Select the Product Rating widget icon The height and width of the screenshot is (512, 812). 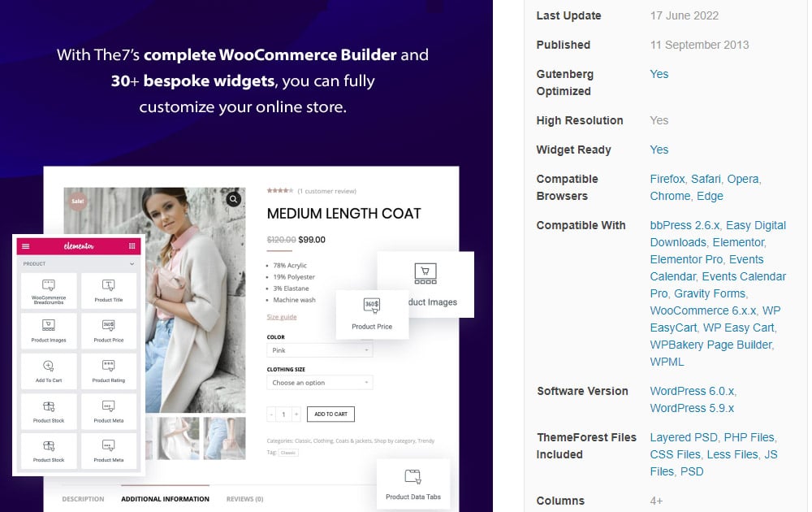click(108, 366)
